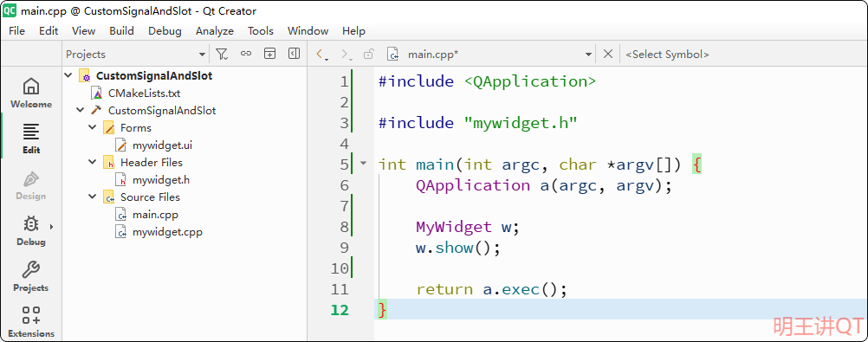Click the "mywidget.h" include string
Viewport: 868px width, 342px height.
(x=520, y=123)
